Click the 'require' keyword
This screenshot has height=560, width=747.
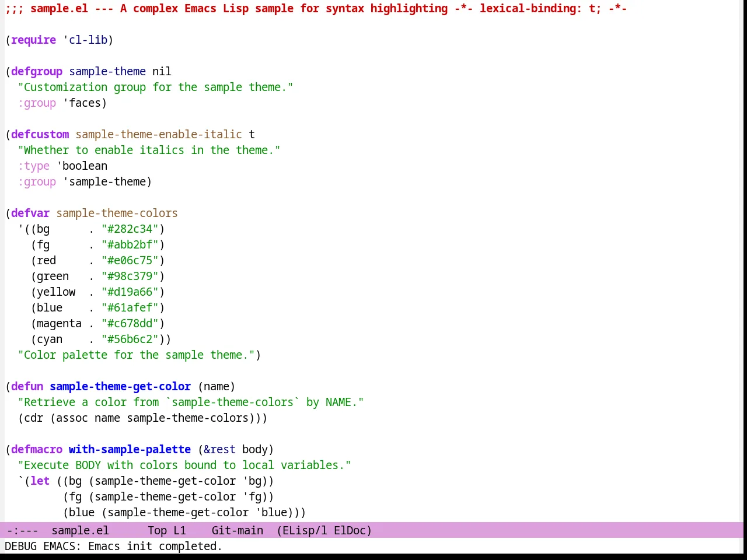coord(33,40)
